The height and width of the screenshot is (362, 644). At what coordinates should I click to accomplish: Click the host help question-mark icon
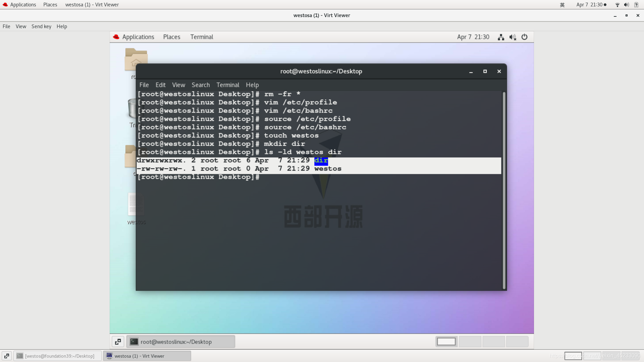pyautogui.click(x=636, y=5)
